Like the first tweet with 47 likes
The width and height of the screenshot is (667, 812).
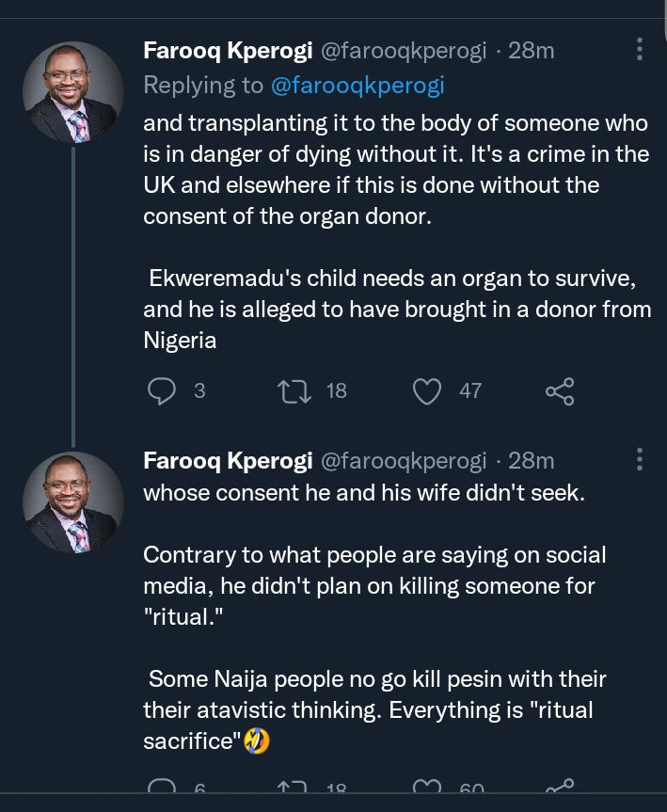(428, 390)
